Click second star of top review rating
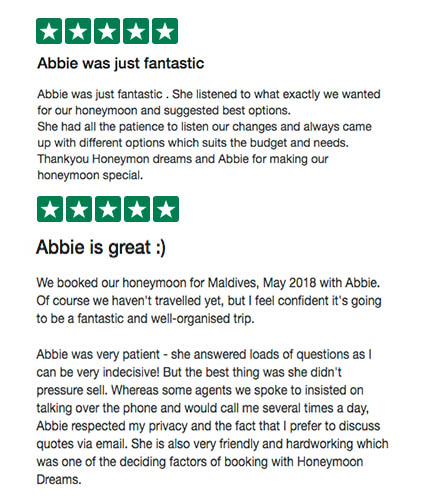428x501 pixels. 78,31
